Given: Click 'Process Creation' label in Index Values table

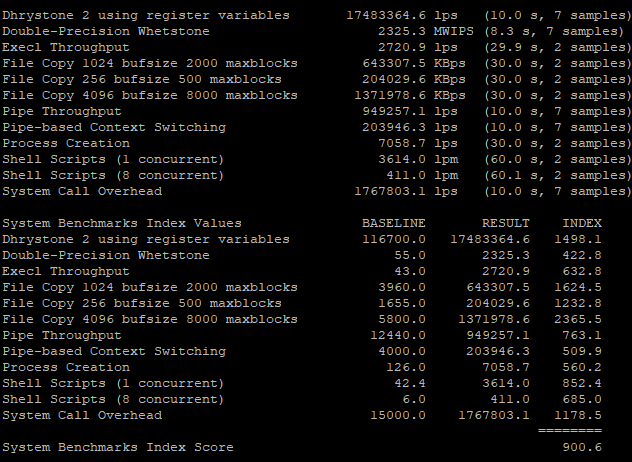Looking at the screenshot, I should [66, 367].
